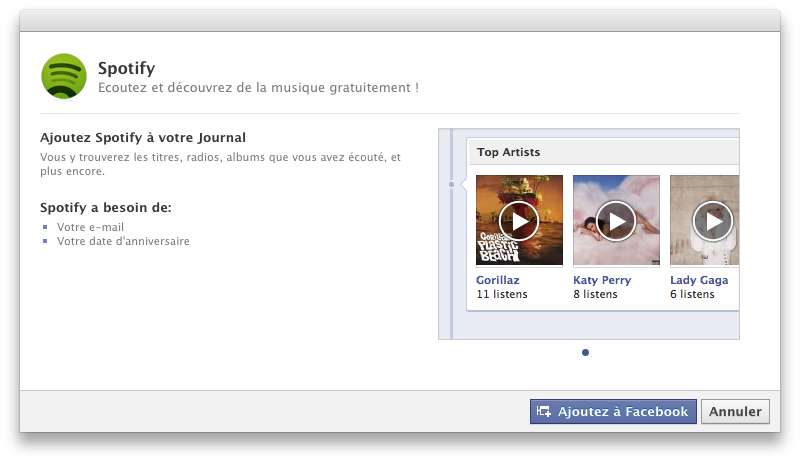Click 'Votre date d'anniversaire' permission item
The height and width of the screenshot is (462, 800).
[123, 241]
